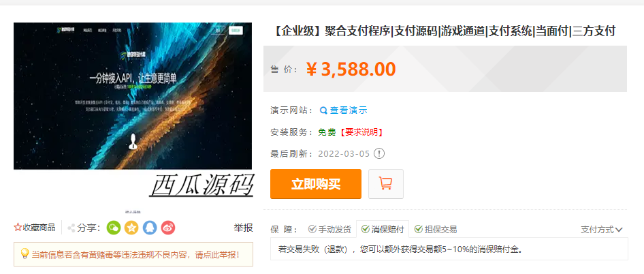Click the chevron arrow next to 支付方式
Image resolution: width=644 pixels, height=274 pixels.
(619, 230)
